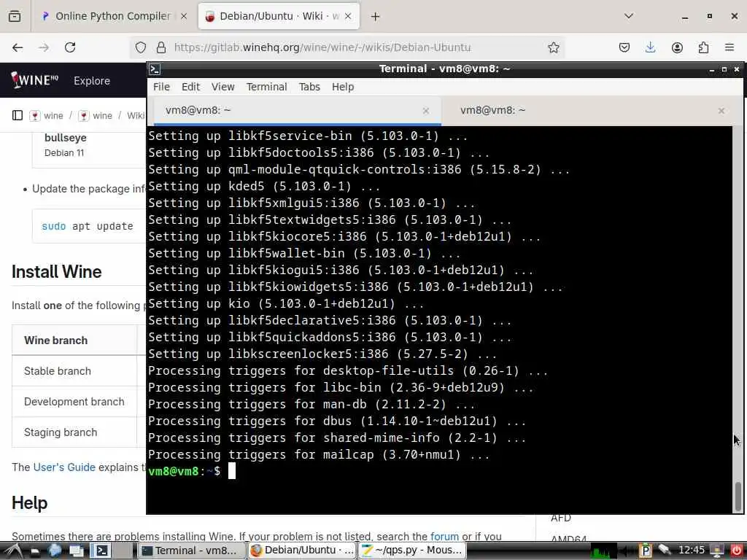Open the Firefox downloads panel
The height and width of the screenshot is (560, 747).
click(650, 47)
